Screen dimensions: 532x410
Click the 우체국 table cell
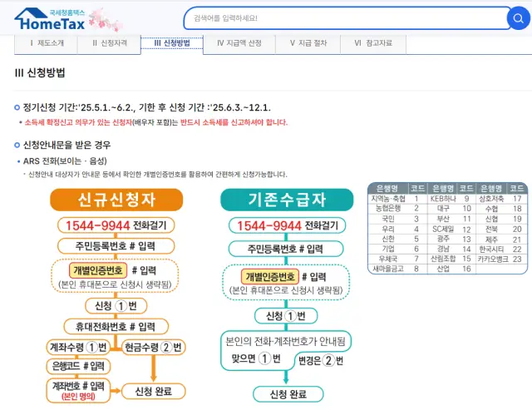coord(388,259)
